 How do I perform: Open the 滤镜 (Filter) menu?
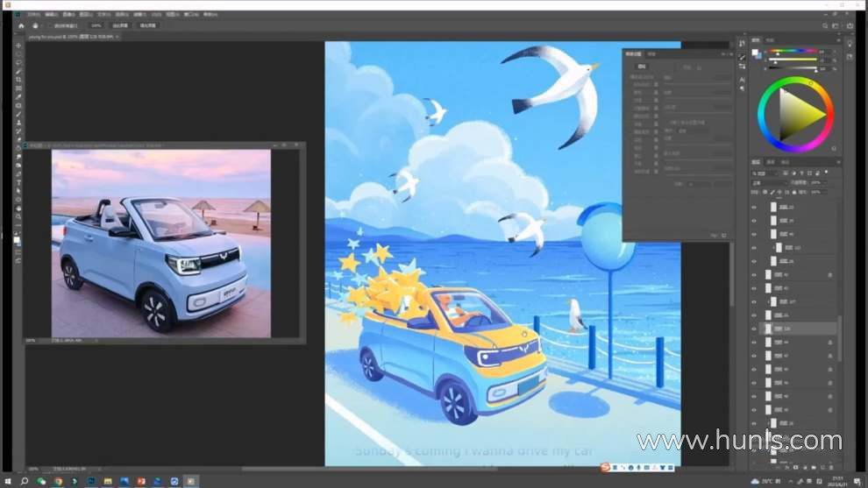tap(139, 14)
